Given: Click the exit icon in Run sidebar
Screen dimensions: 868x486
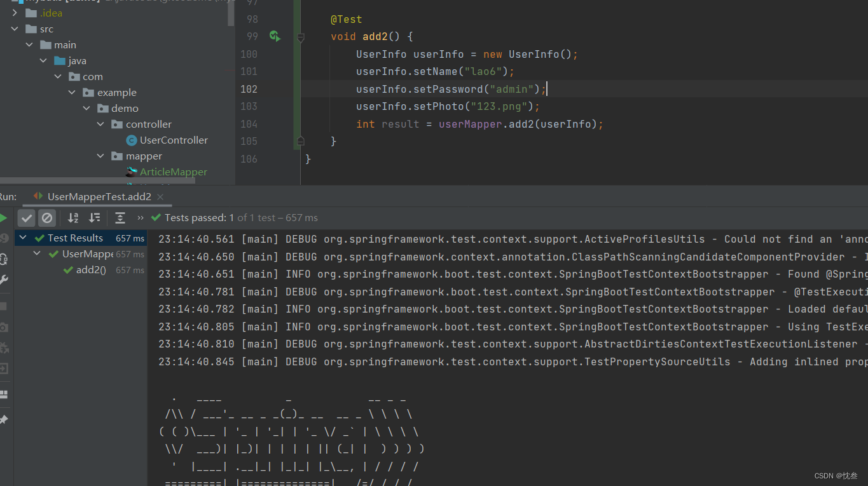Looking at the screenshot, I should [4, 368].
